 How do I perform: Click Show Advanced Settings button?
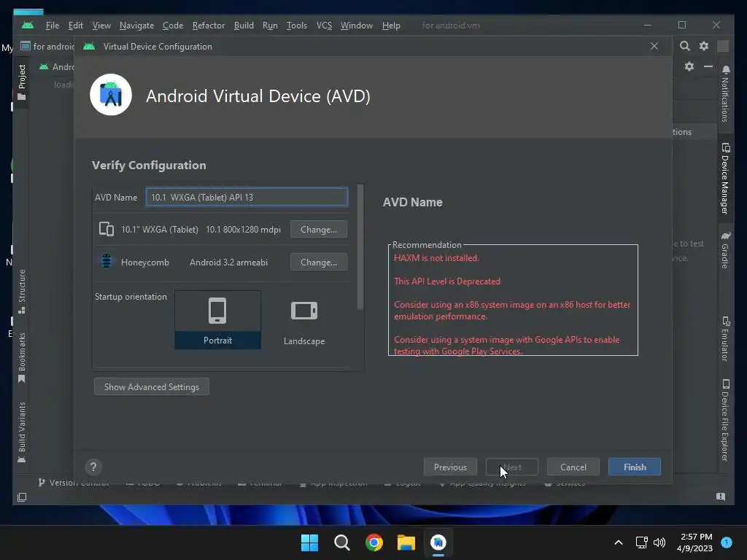click(x=152, y=386)
